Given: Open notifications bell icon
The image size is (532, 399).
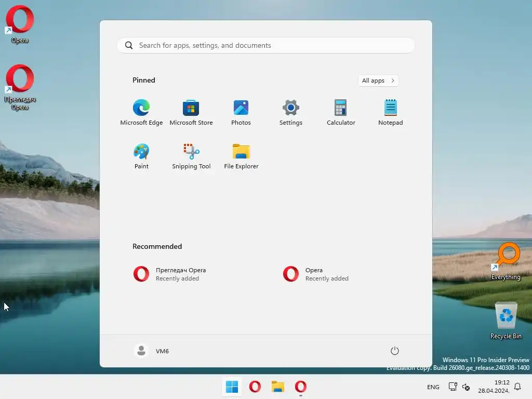Looking at the screenshot, I should (x=517, y=387).
